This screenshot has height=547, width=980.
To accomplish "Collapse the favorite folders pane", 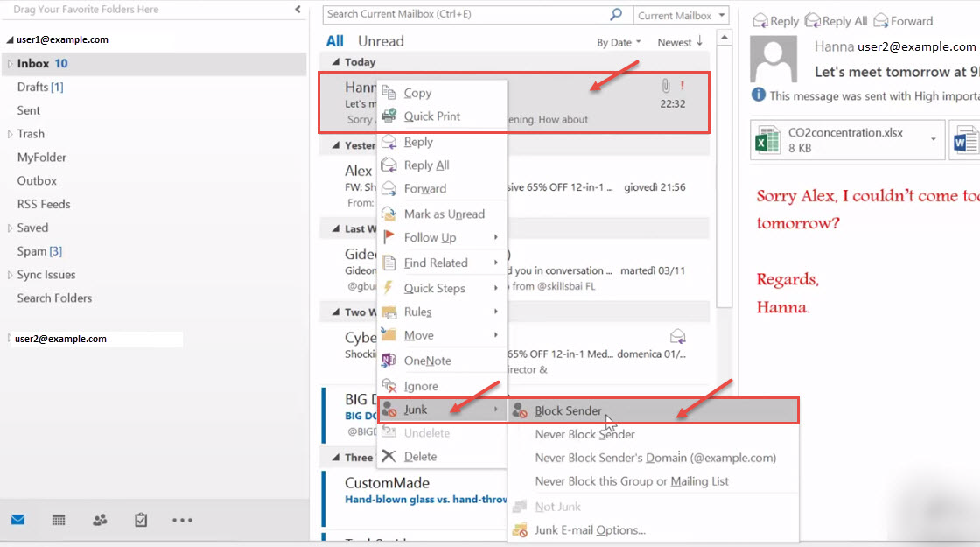I will (297, 9).
